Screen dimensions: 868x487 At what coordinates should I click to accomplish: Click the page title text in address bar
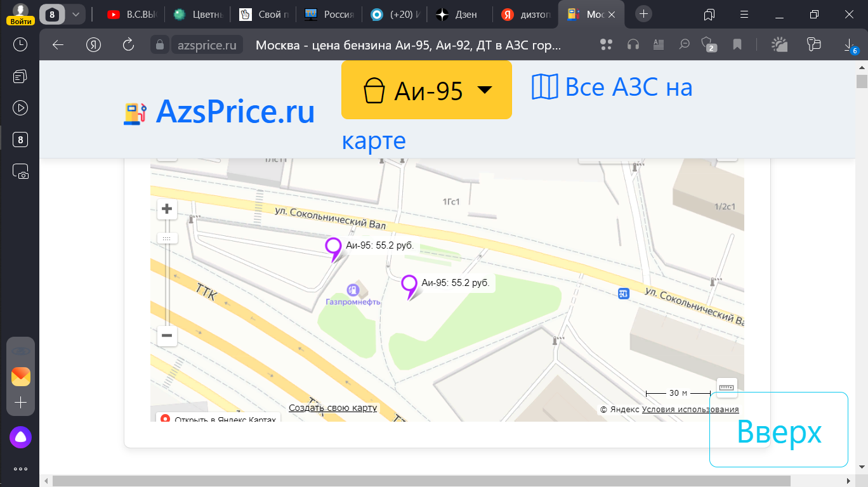click(x=408, y=45)
